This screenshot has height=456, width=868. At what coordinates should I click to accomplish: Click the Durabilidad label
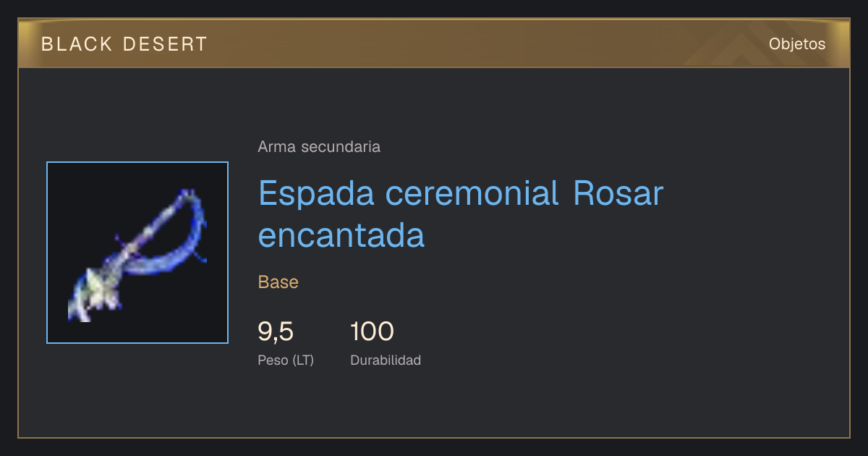(386, 360)
